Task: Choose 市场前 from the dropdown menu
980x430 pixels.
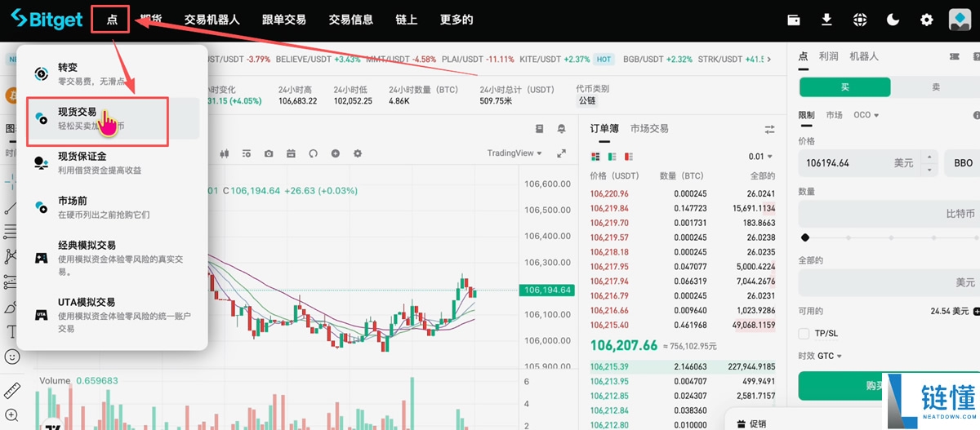Action: click(113, 207)
